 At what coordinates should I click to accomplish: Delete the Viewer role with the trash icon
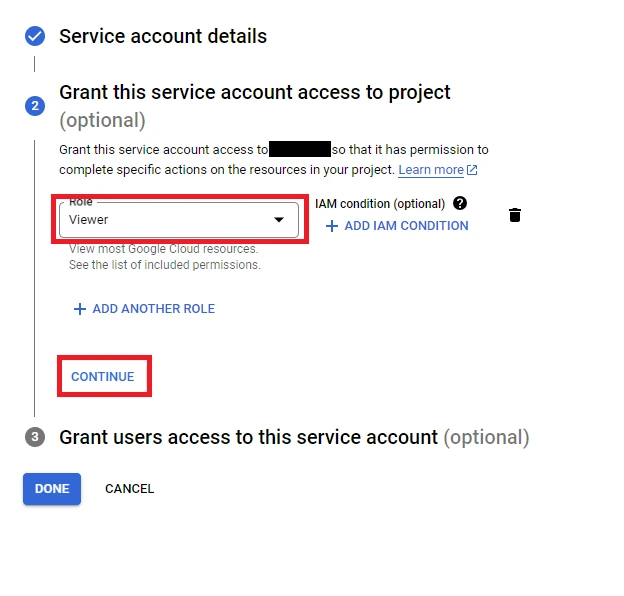[x=515, y=215]
